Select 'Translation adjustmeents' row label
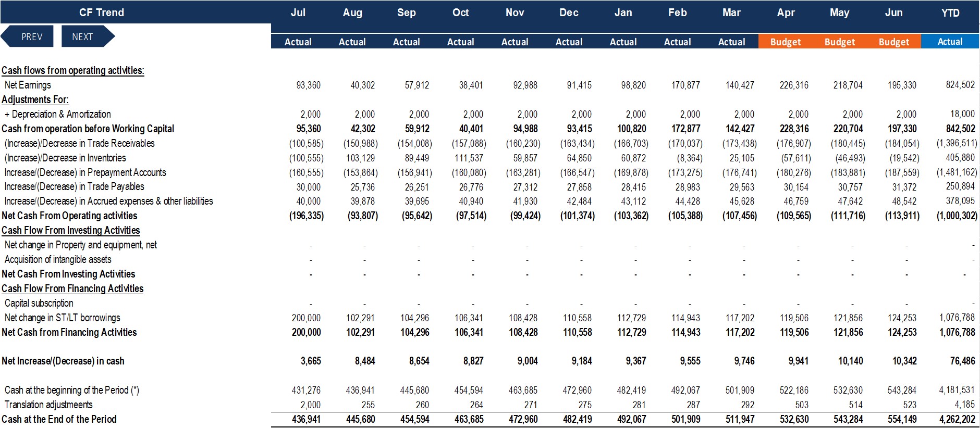This screenshot has width=980, height=428. click(x=48, y=405)
